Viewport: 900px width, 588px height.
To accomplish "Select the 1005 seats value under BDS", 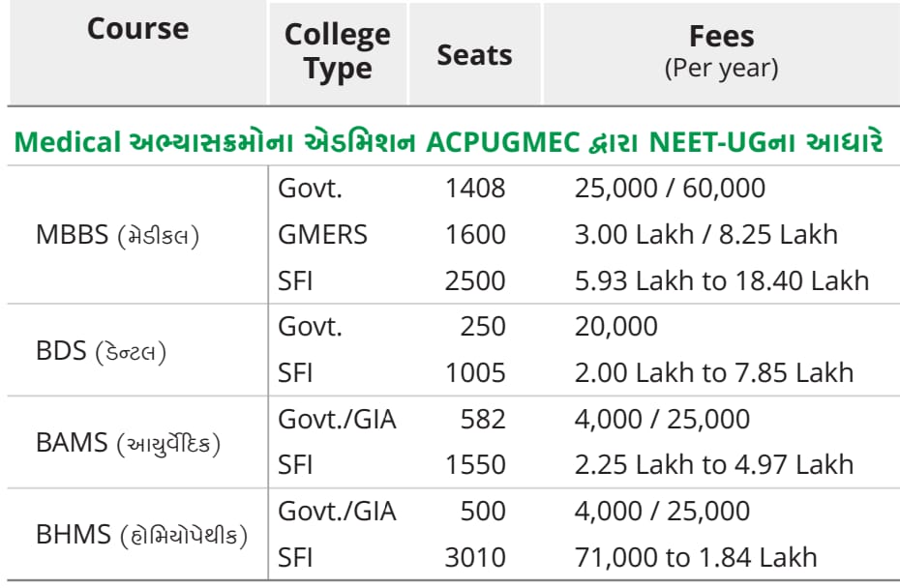I will (475, 373).
